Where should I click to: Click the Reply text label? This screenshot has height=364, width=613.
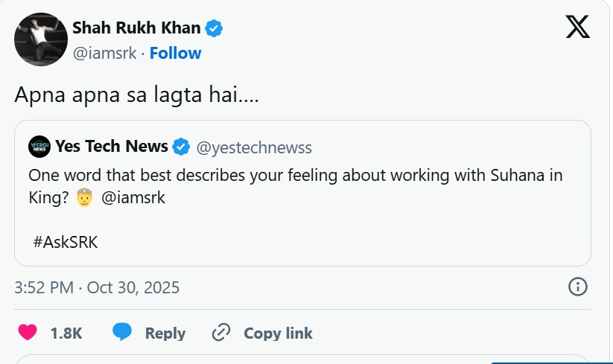165,333
